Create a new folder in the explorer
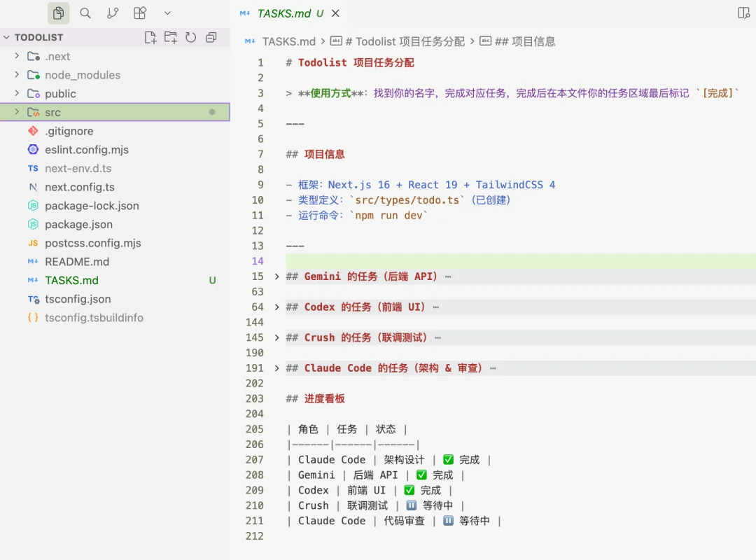Image resolution: width=756 pixels, height=560 pixels. [x=170, y=37]
